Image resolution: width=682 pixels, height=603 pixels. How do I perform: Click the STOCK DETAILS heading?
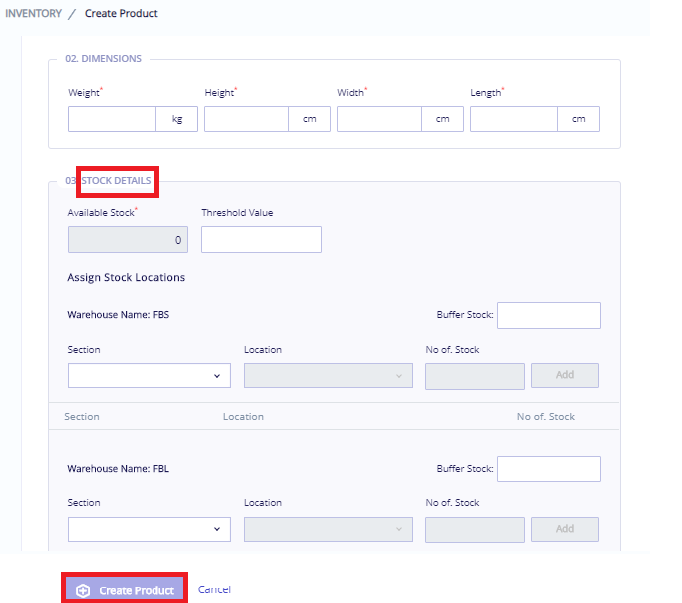coord(117,181)
